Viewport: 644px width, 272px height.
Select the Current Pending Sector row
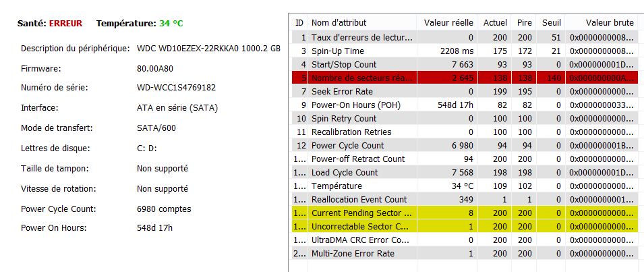[361, 213]
